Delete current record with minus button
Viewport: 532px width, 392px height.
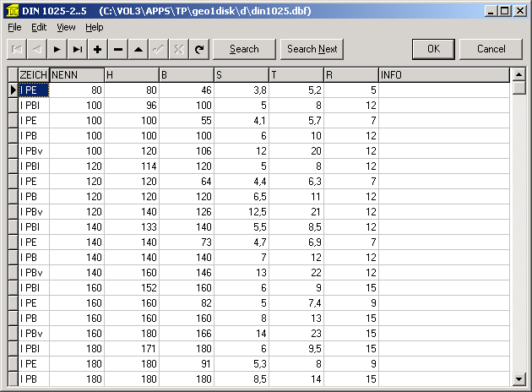pos(118,49)
